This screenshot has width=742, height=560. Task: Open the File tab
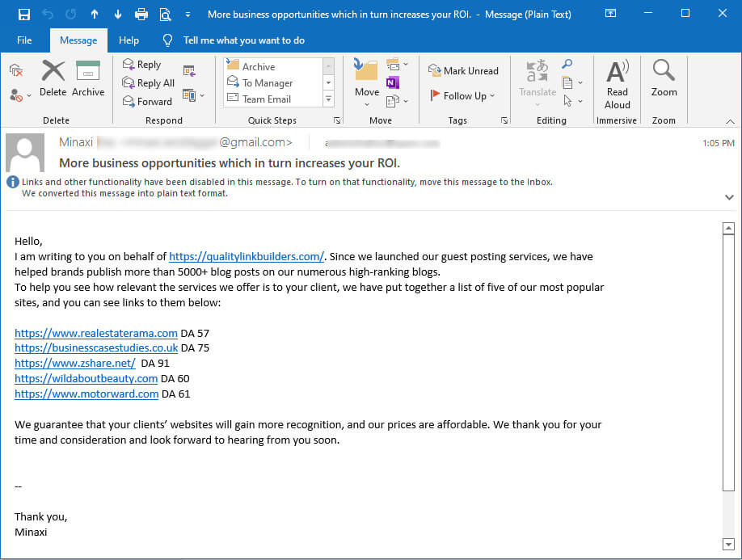(x=24, y=40)
